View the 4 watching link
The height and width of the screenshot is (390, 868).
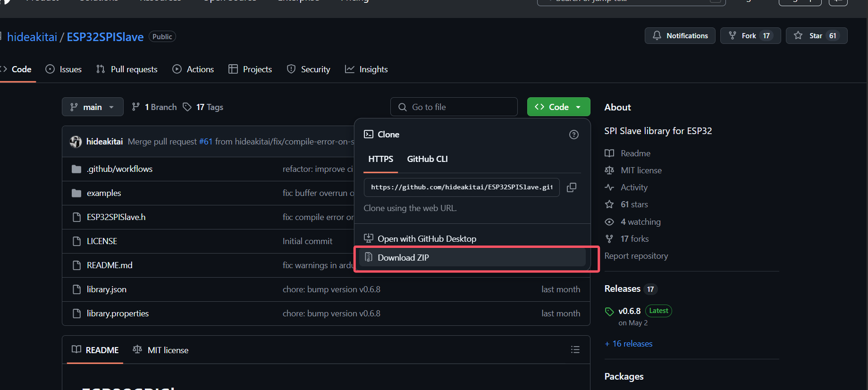(633, 222)
